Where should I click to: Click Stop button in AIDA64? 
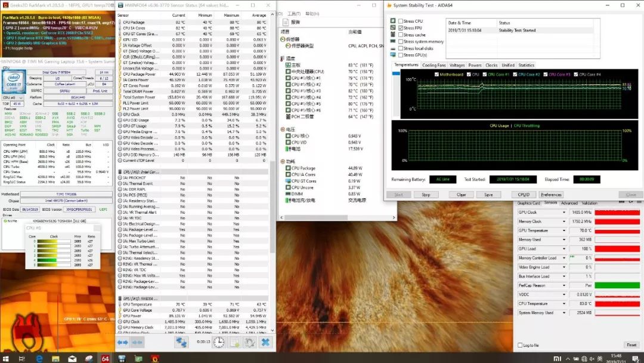tap(426, 195)
